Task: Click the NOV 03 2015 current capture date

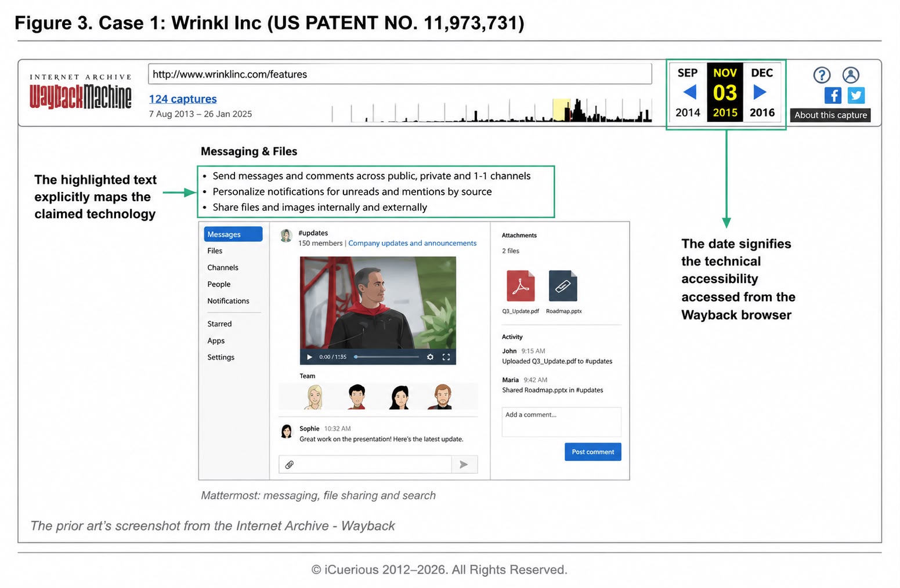Action: coord(725,92)
